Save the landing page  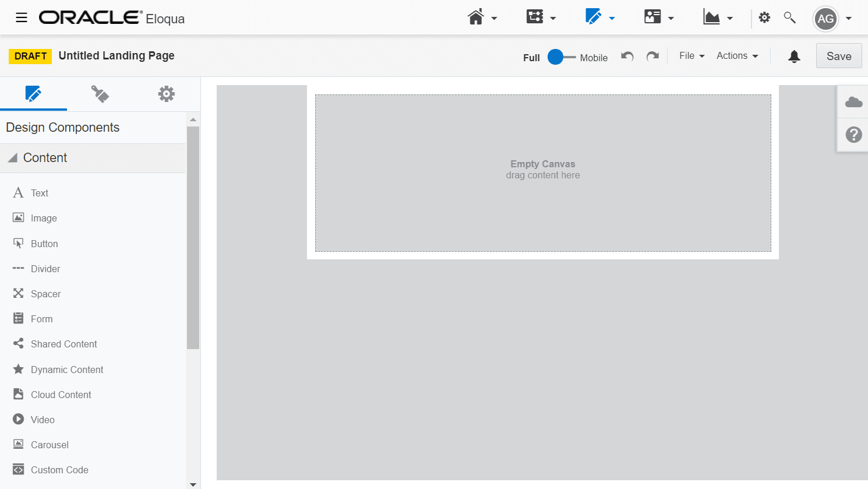pos(838,55)
